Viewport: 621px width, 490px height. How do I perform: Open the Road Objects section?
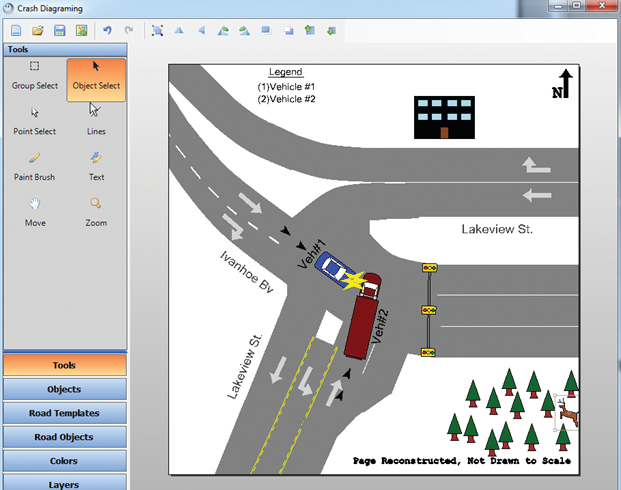(64, 437)
